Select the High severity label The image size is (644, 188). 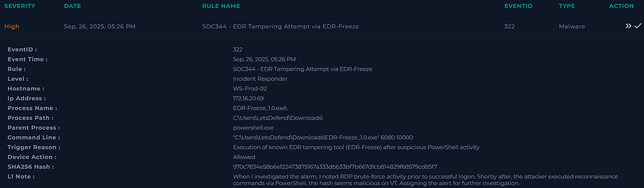click(12, 27)
